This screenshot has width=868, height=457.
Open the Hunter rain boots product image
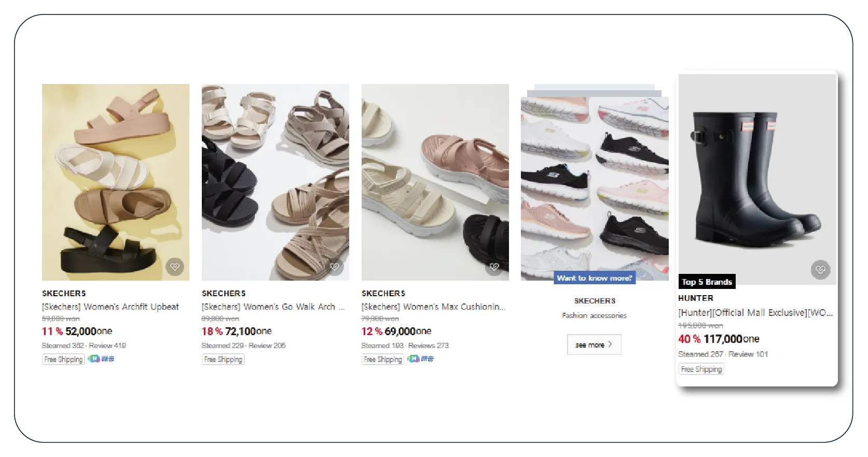click(x=757, y=176)
